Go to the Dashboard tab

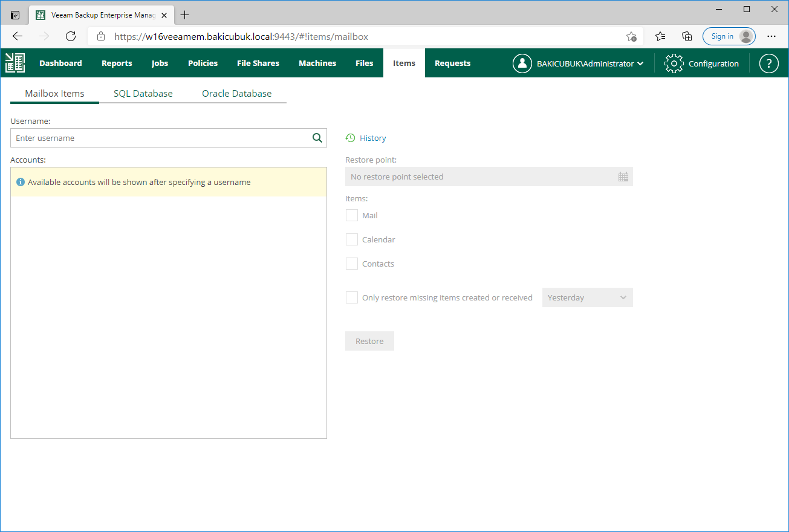pos(60,63)
